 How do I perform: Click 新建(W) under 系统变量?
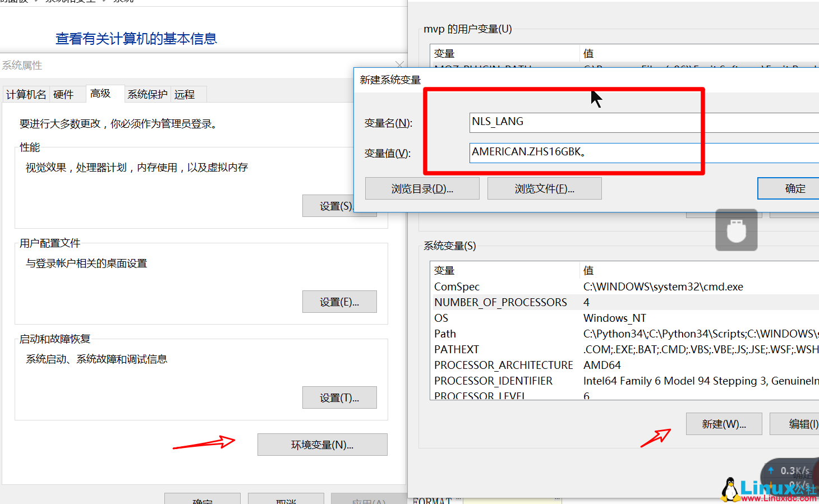724,424
